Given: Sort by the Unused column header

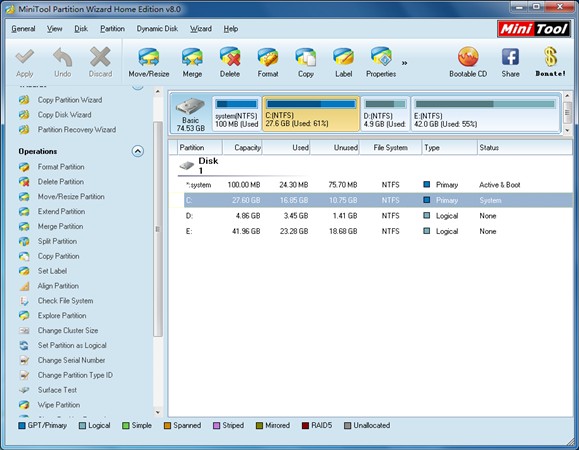Looking at the screenshot, I should click(335, 148).
